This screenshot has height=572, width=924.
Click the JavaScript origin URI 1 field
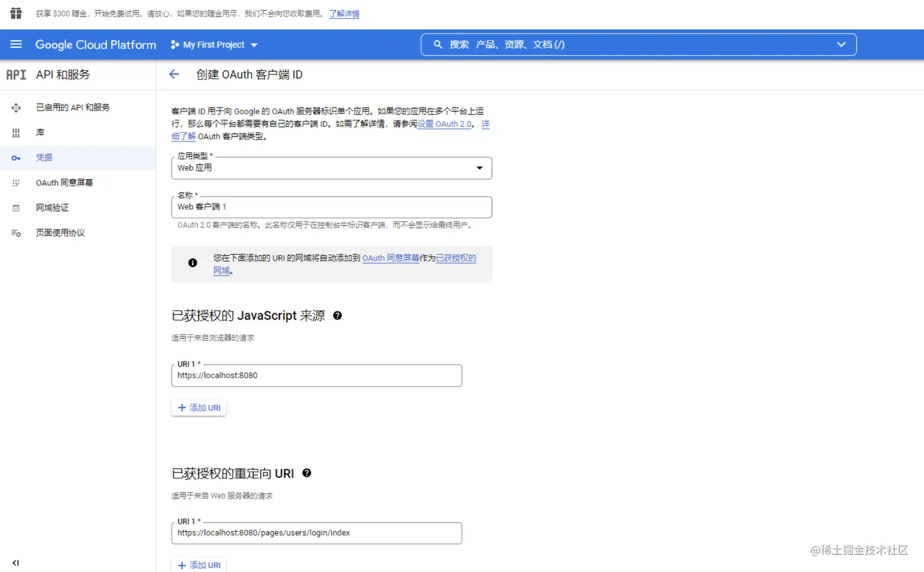[x=317, y=375]
